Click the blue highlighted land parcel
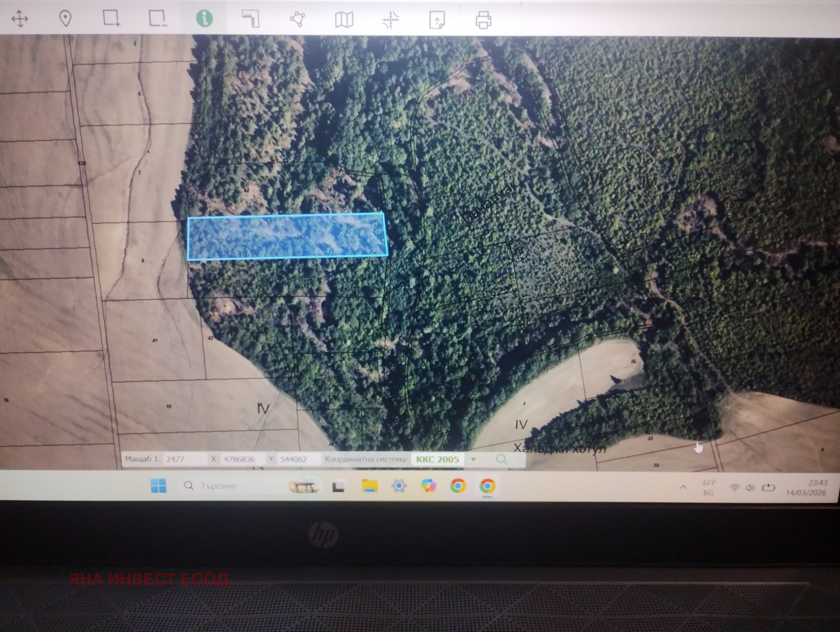The width and height of the screenshot is (840, 632). (287, 236)
